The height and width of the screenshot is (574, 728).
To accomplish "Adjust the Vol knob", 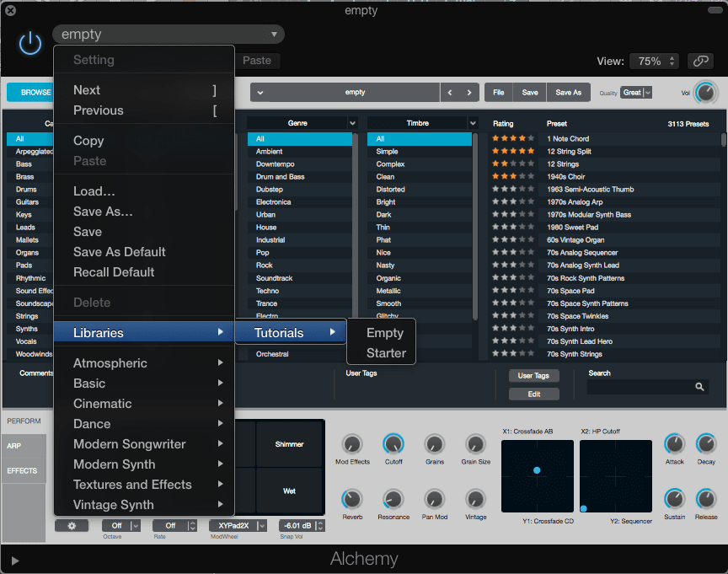I will coord(705,93).
